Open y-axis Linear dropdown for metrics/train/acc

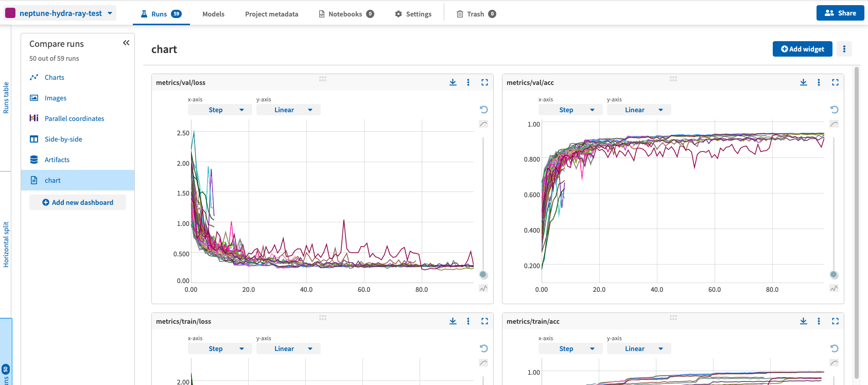tap(639, 348)
